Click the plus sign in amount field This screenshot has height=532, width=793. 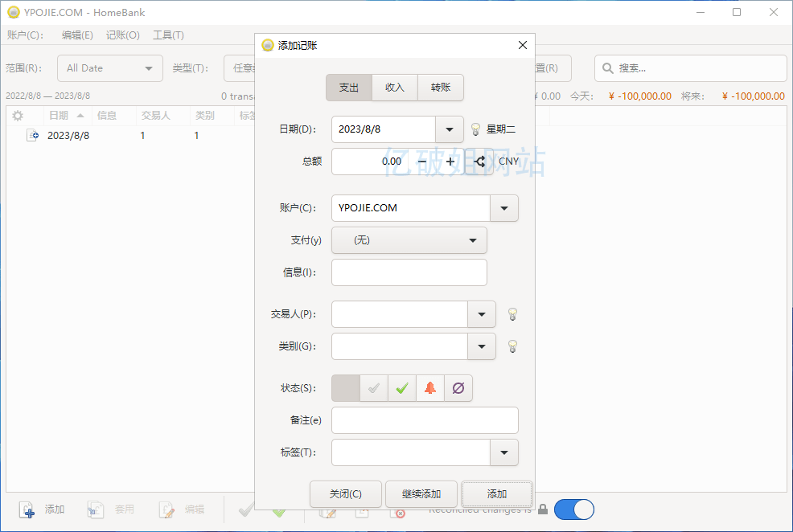450,162
